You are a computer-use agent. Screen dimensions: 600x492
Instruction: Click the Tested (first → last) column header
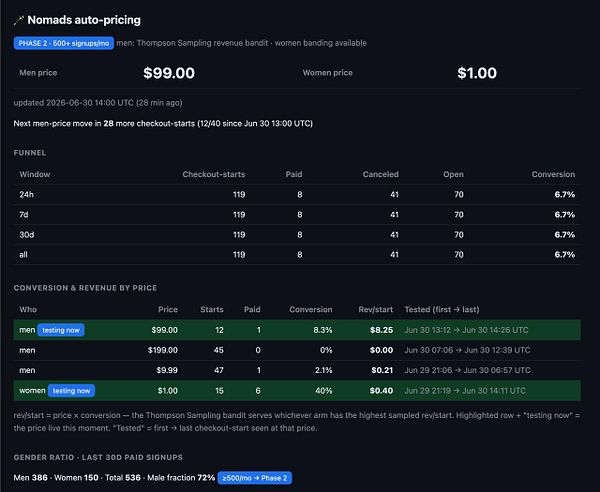point(442,309)
